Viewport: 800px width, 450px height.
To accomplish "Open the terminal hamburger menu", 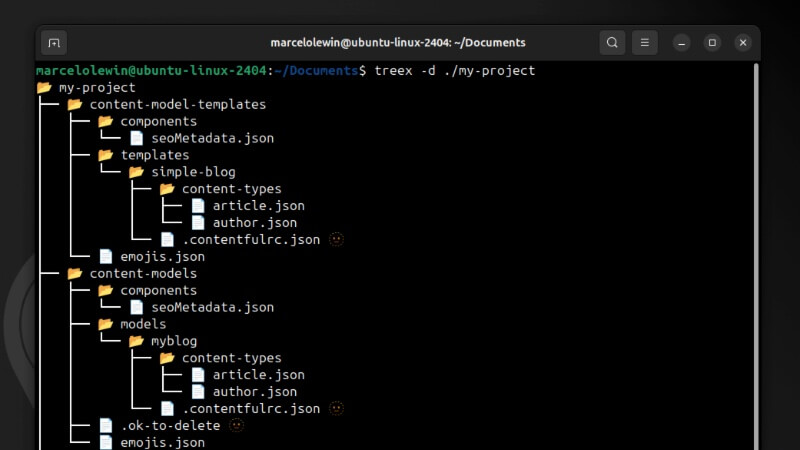I will 645,43.
